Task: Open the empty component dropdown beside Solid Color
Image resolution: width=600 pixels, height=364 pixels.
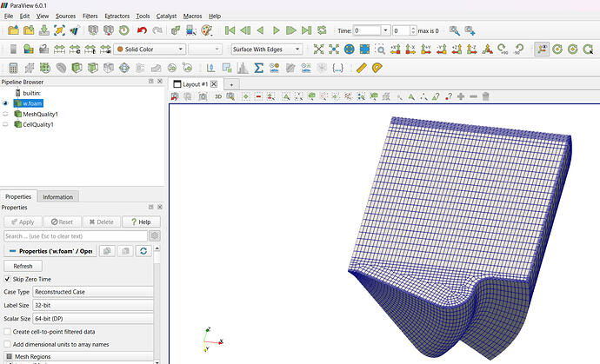Action: click(204, 50)
